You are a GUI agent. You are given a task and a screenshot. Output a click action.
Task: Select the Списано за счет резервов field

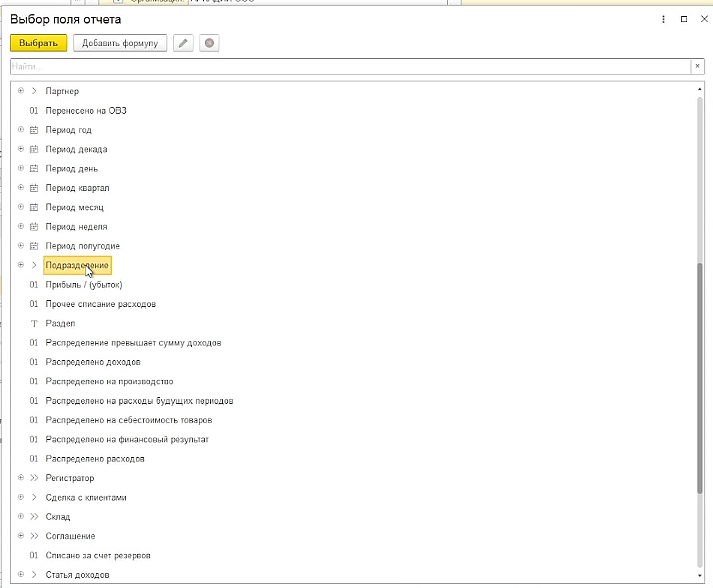[98, 555]
